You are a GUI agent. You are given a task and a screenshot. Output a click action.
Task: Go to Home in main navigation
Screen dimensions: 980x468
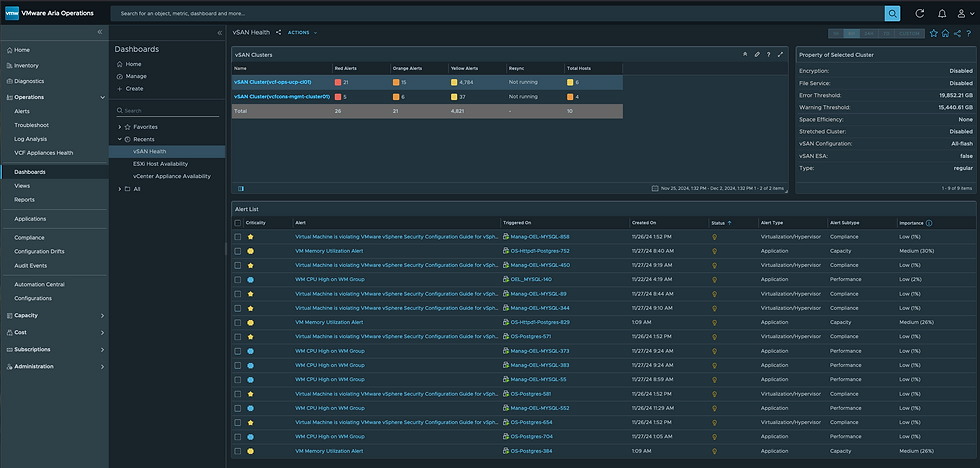click(22, 50)
